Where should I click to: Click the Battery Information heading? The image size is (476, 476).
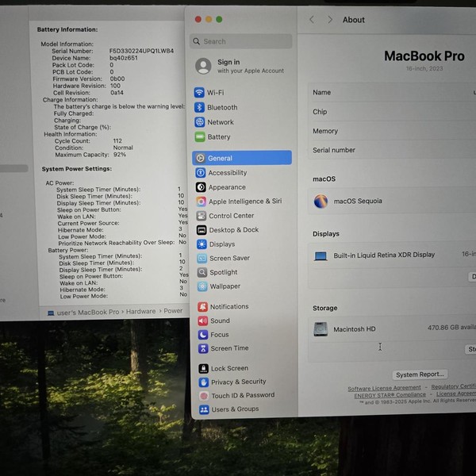(x=67, y=29)
